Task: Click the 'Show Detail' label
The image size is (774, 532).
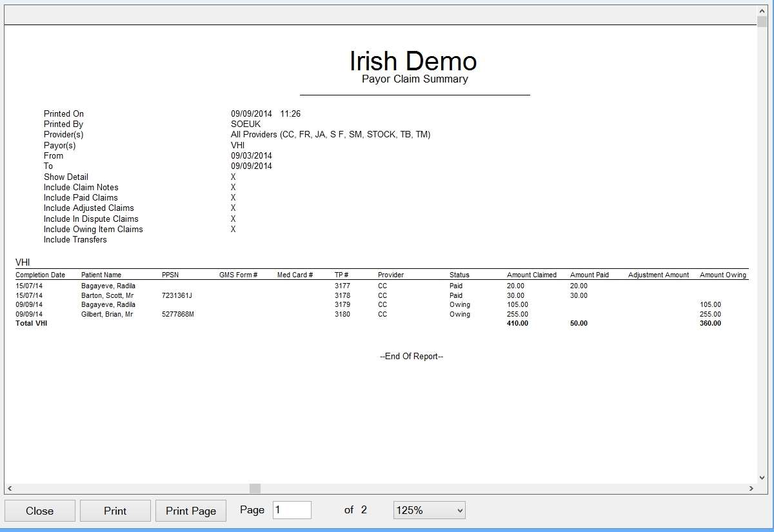Action: (x=66, y=177)
